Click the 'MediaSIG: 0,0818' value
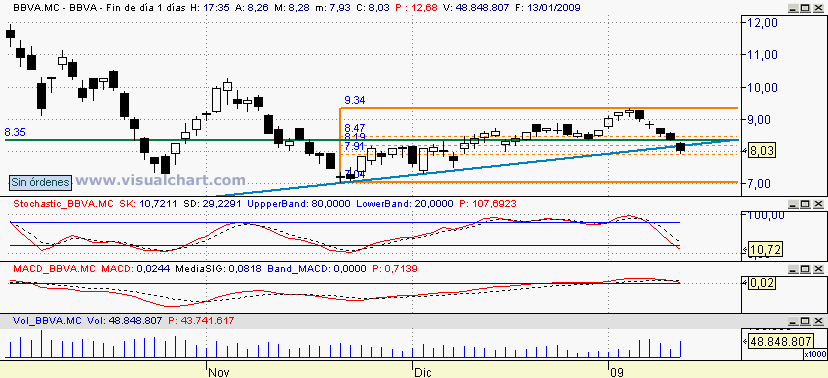The width and height of the screenshot is (828, 378). tap(219, 269)
